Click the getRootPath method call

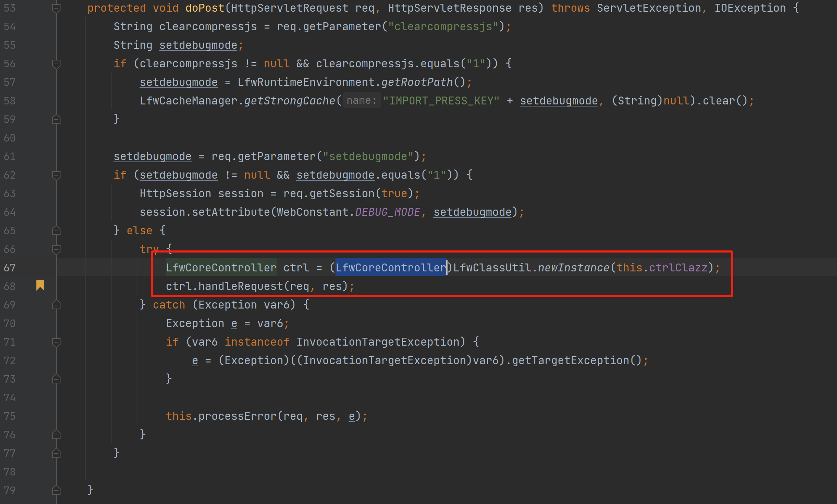tap(417, 82)
